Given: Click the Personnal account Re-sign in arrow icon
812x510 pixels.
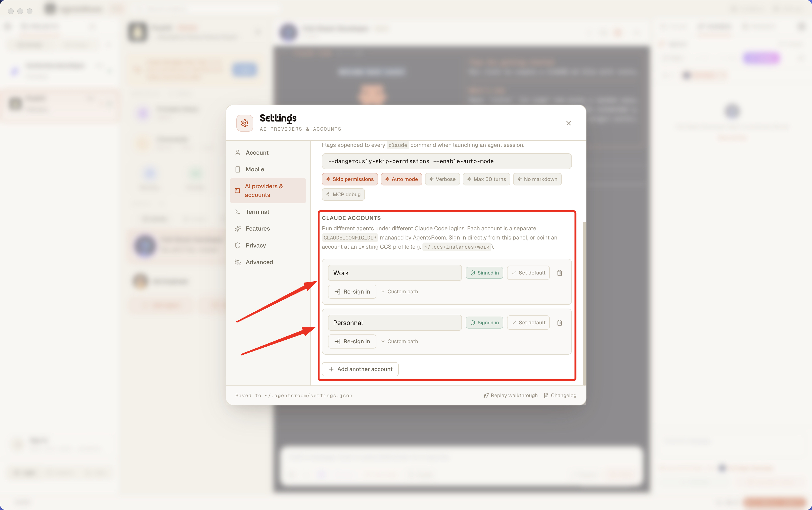Looking at the screenshot, I should pos(337,341).
